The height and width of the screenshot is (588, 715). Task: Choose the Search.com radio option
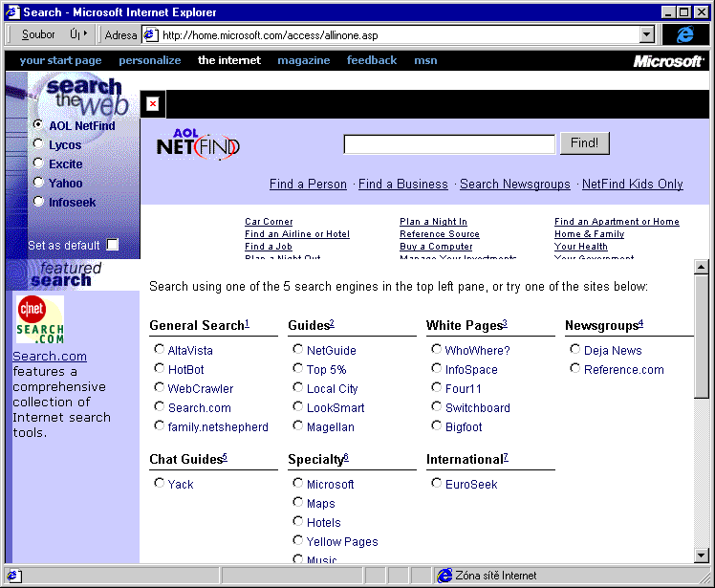pyautogui.click(x=159, y=406)
